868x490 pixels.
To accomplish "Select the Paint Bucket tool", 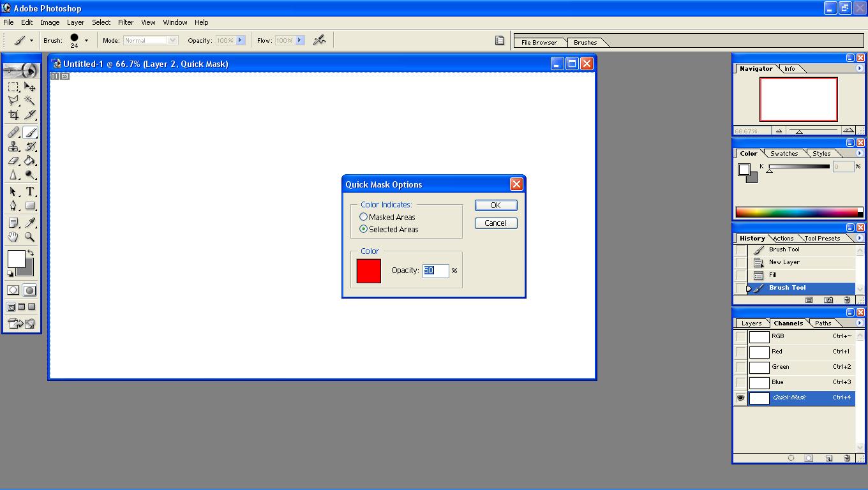I will pyautogui.click(x=30, y=161).
